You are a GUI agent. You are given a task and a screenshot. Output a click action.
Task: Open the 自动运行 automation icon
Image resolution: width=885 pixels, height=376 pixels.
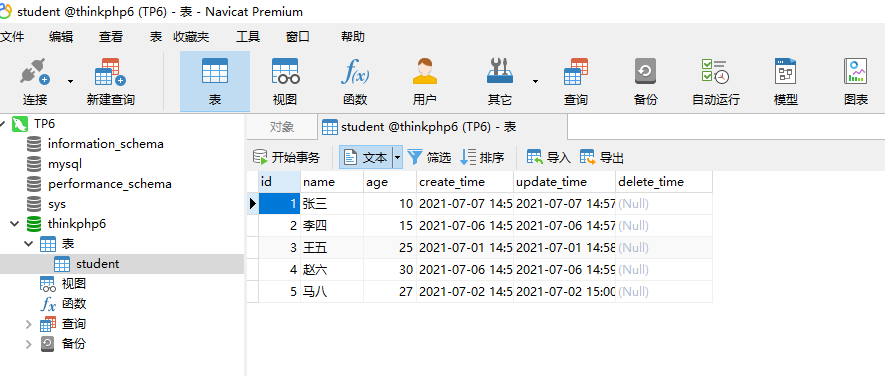(x=716, y=82)
